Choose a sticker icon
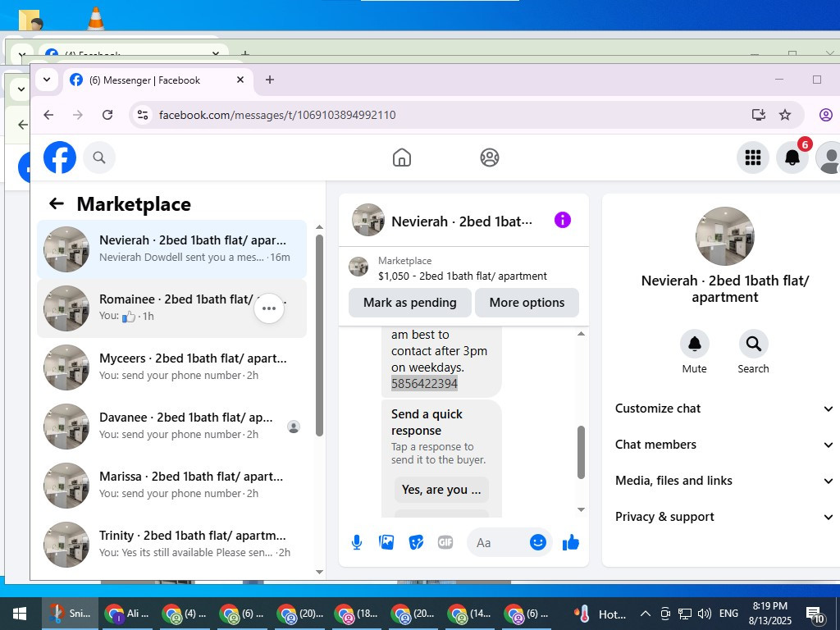840x630 pixels. coord(416,543)
